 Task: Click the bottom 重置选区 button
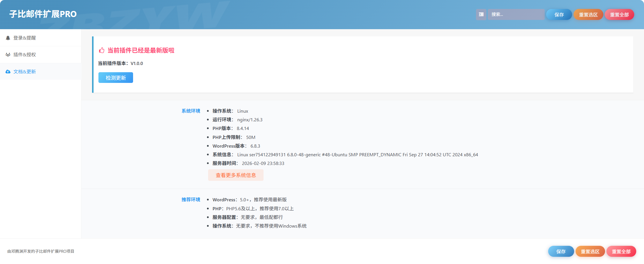(x=590, y=251)
